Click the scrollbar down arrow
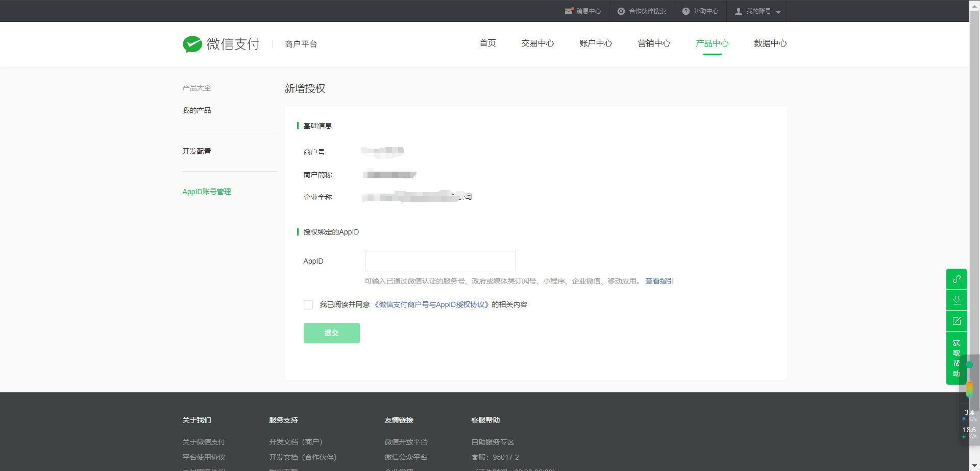 (974, 466)
